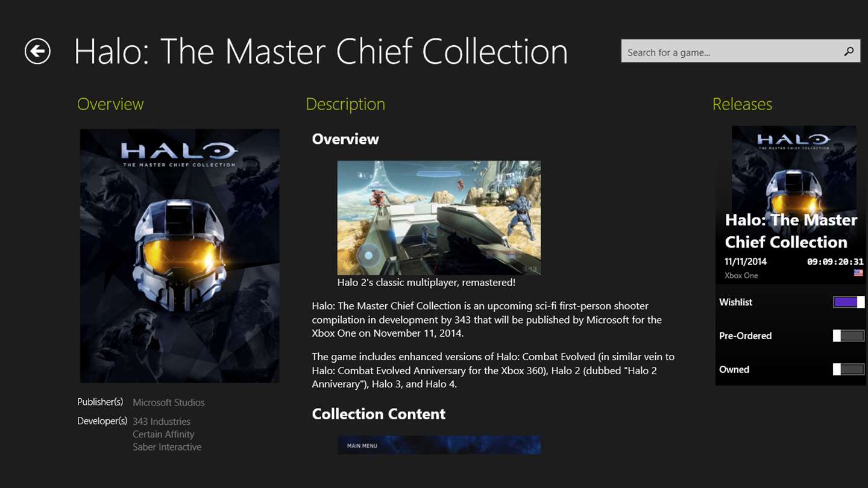Go back using the circular arrow button
The height and width of the screenshot is (488, 868).
(x=37, y=51)
